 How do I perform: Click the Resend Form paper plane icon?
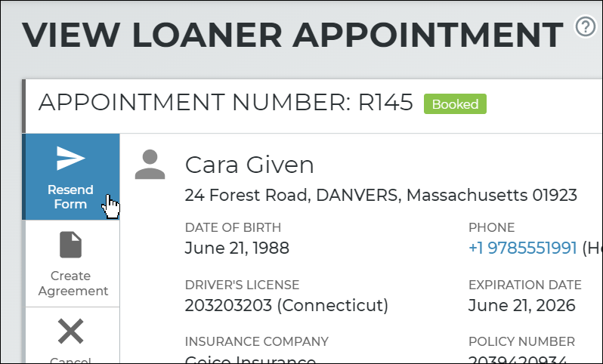click(71, 159)
